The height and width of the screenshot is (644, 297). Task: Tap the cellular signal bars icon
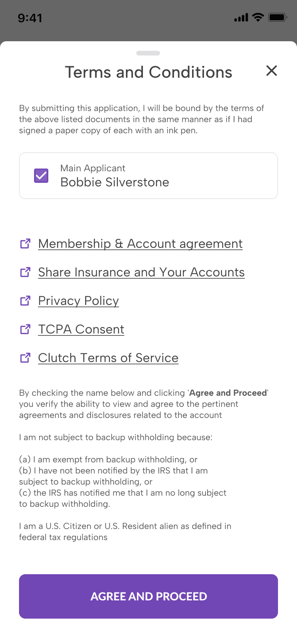click(x=241, y=17)
